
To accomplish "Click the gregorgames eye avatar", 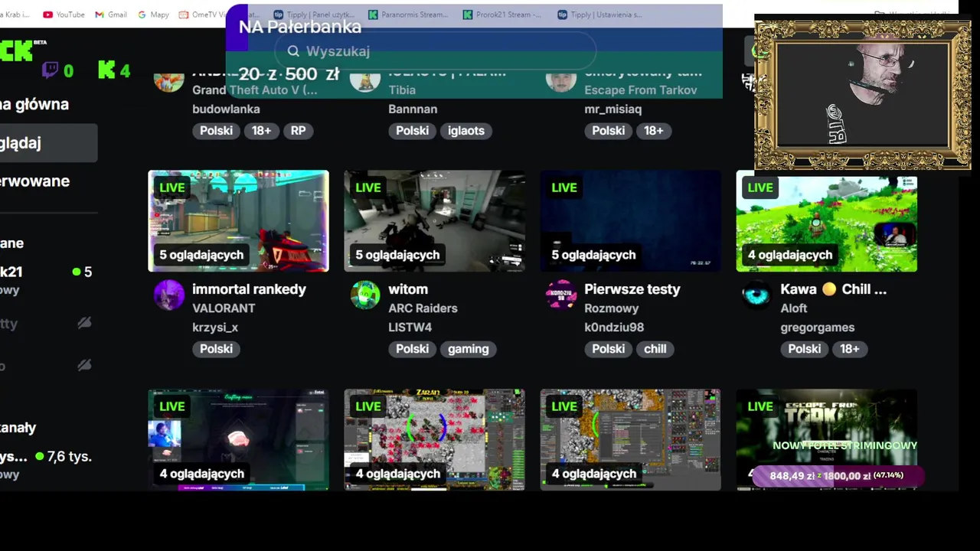I will 756,295.
